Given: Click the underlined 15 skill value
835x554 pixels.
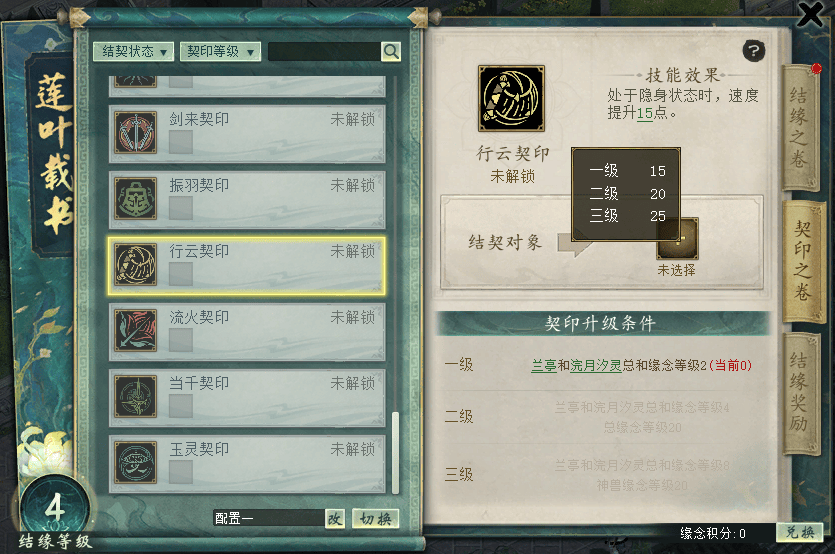Looking at the screenshot, I should [645, 113].
